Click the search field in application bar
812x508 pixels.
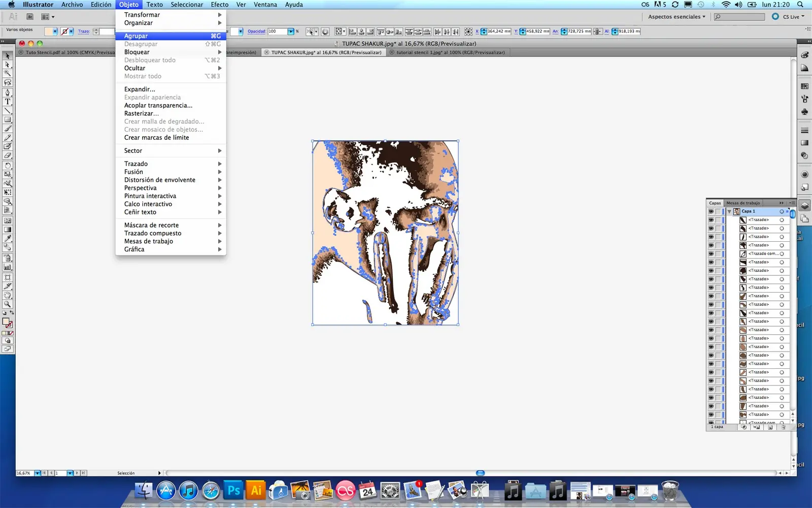coord(739,17)
